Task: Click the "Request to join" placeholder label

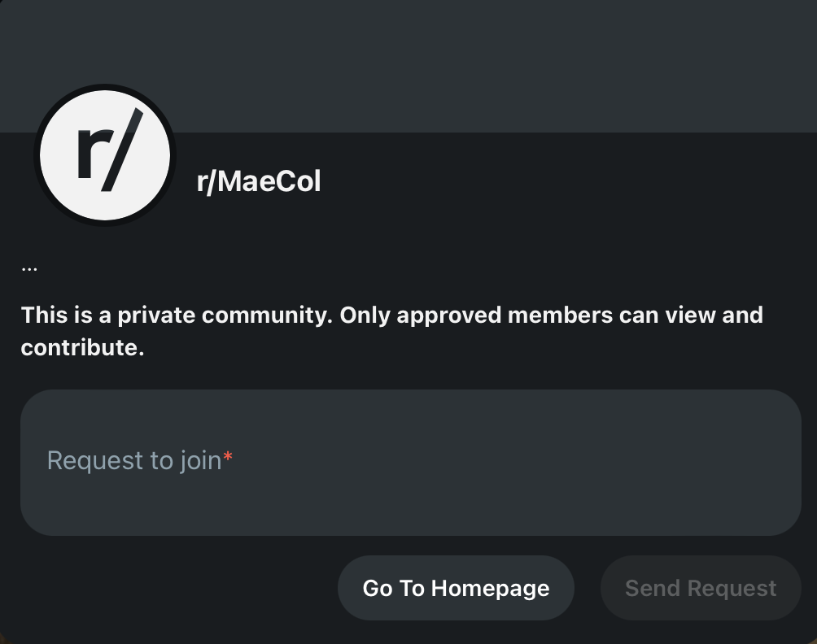Action: pyautogui.click(x=134, y=460)
